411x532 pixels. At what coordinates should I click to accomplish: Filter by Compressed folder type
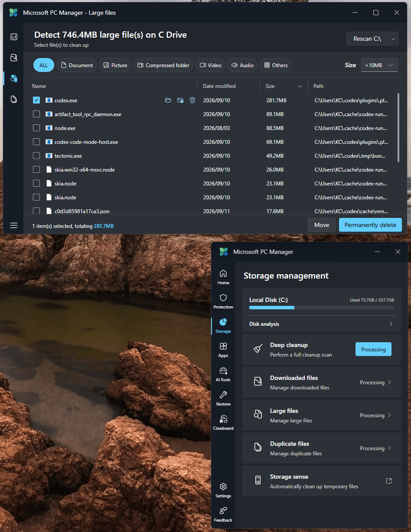[x=163, y=65]
